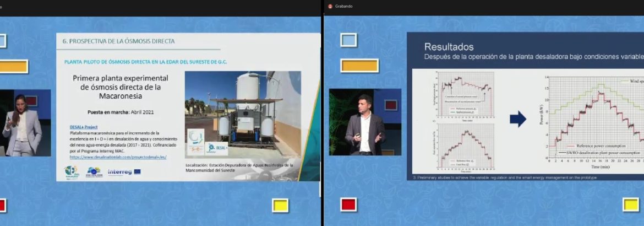Click the Interreg logo
The image size is (644, 226).
[120, 172]
